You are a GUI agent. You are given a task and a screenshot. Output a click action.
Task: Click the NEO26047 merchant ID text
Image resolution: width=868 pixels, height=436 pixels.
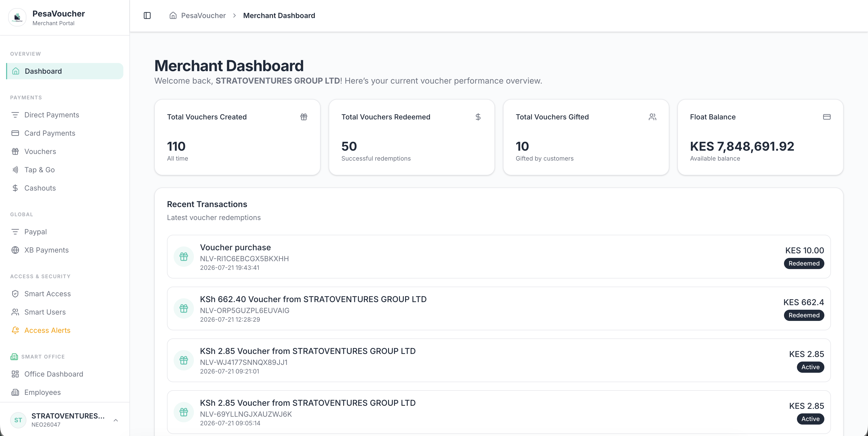point(46,425)
